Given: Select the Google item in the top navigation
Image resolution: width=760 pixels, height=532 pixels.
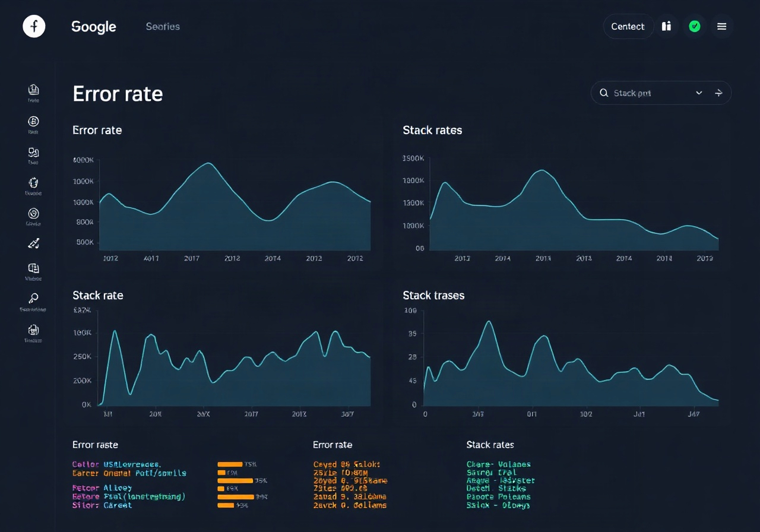Looking at the screenshot, I should 94,27.
